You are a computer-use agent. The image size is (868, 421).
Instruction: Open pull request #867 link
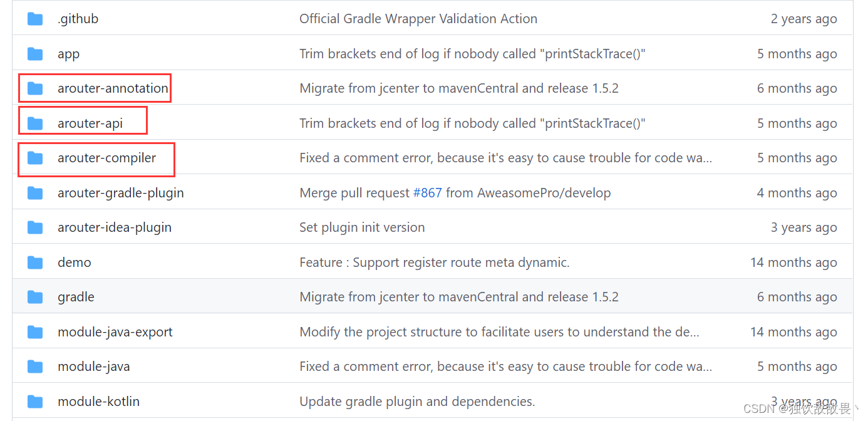click(x=427, y=193)
